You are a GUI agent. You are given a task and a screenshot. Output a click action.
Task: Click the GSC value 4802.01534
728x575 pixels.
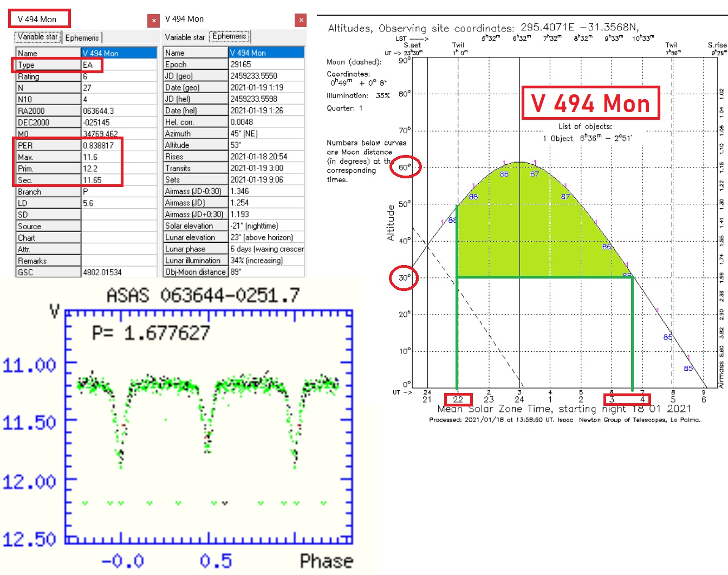[102, 272]
